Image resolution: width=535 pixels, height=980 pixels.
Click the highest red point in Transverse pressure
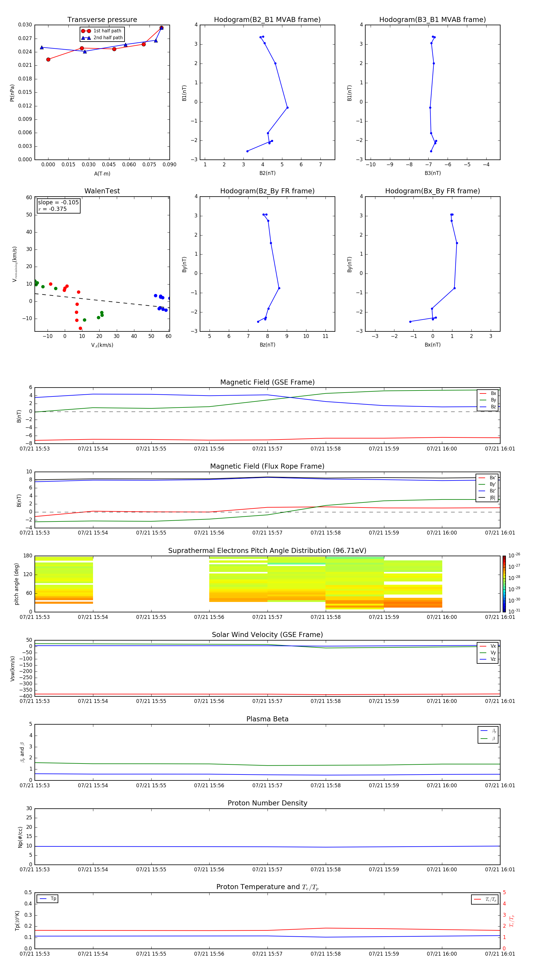pyautogui.click(x=161, y=28)
